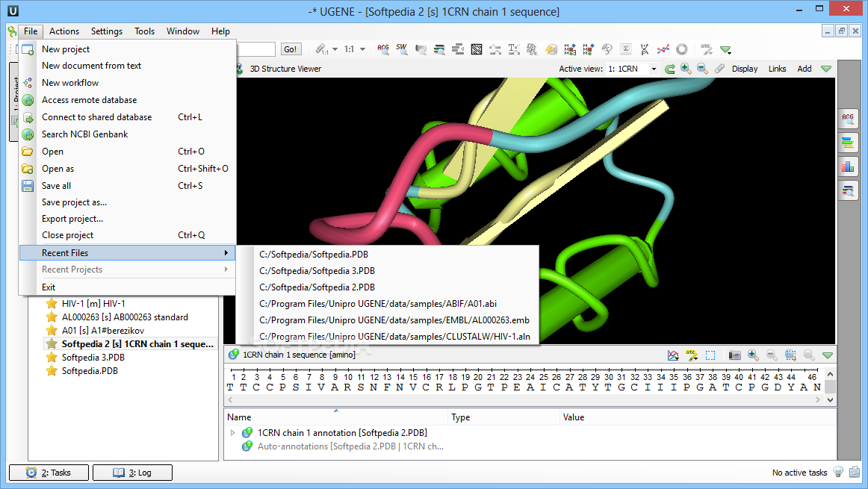
Task: Click the green sync arrow in 3D viewer
Action: tap(670, 69)
